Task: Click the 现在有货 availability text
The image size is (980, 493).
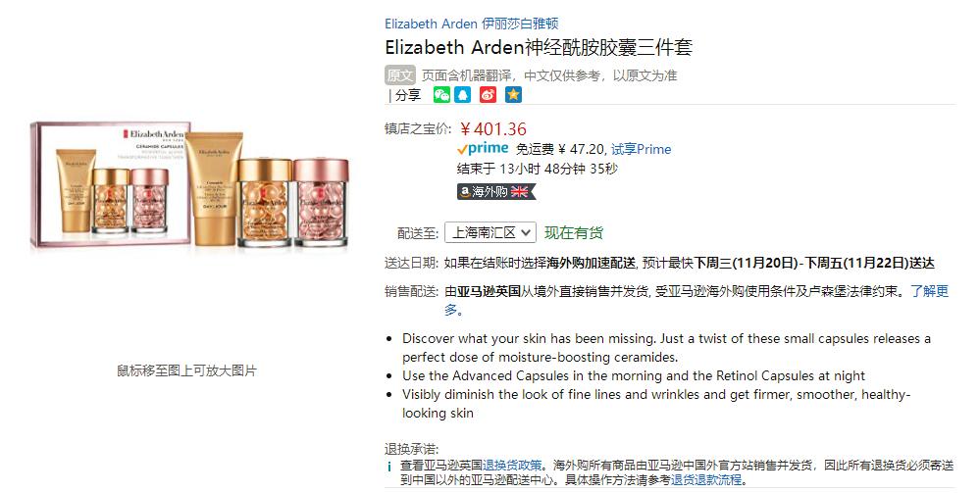Action: (x=574, y=233)
